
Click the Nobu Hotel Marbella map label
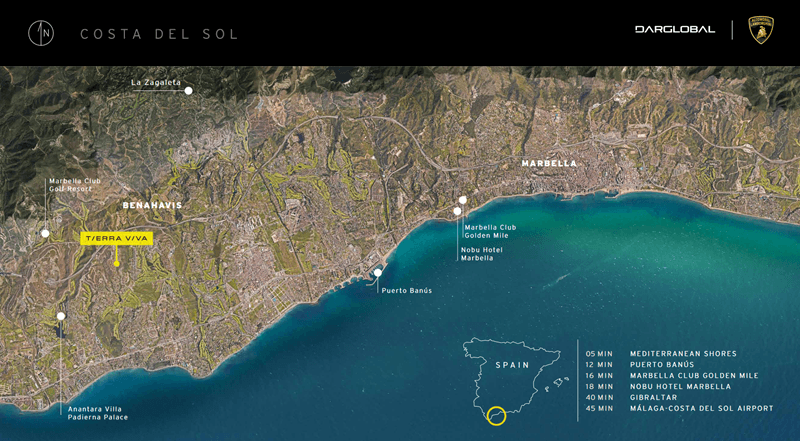482,254
